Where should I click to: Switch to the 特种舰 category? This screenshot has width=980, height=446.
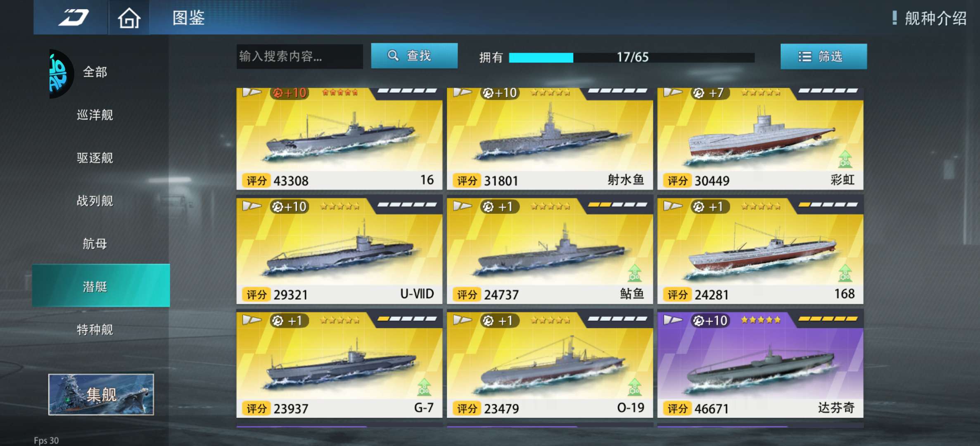[95, 330]
